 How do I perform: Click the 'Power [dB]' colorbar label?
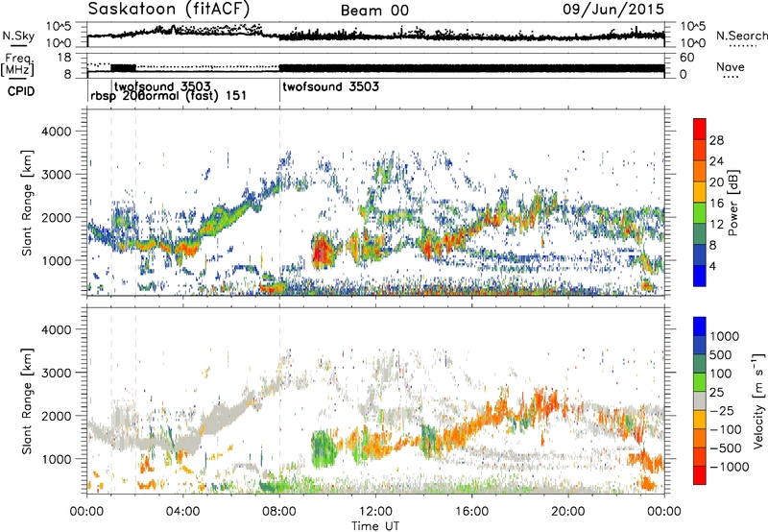point(732,203)
